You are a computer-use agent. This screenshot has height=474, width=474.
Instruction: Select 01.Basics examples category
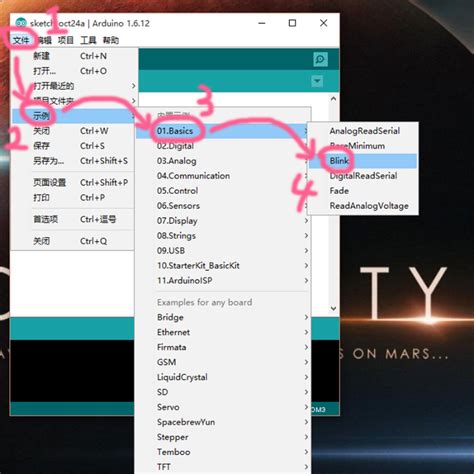pyautogui.click(x=223, y=131)
